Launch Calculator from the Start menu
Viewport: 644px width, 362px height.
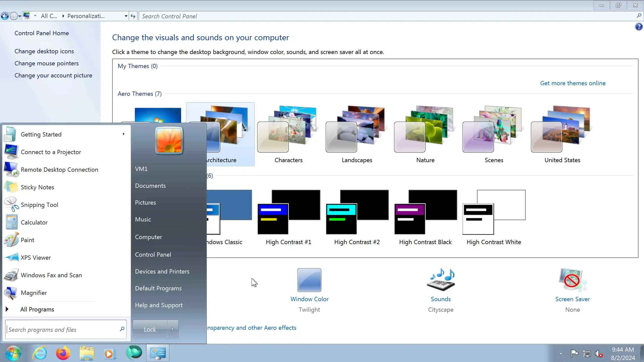tap(34, 222)
